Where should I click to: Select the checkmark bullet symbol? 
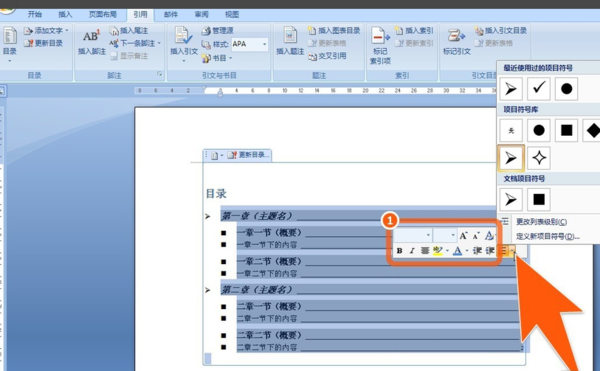point(538,88)
